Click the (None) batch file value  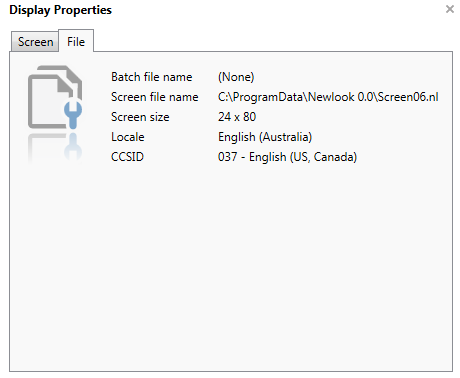236,77
